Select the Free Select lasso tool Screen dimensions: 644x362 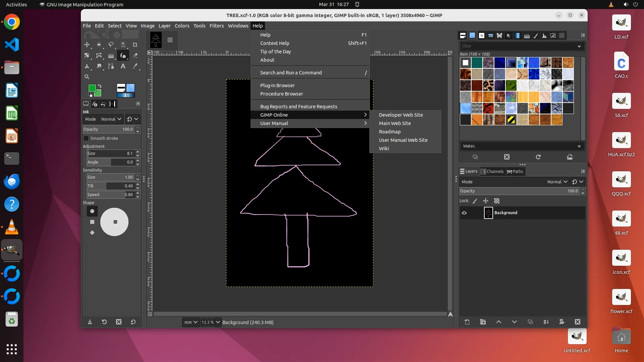coord(111,45)
